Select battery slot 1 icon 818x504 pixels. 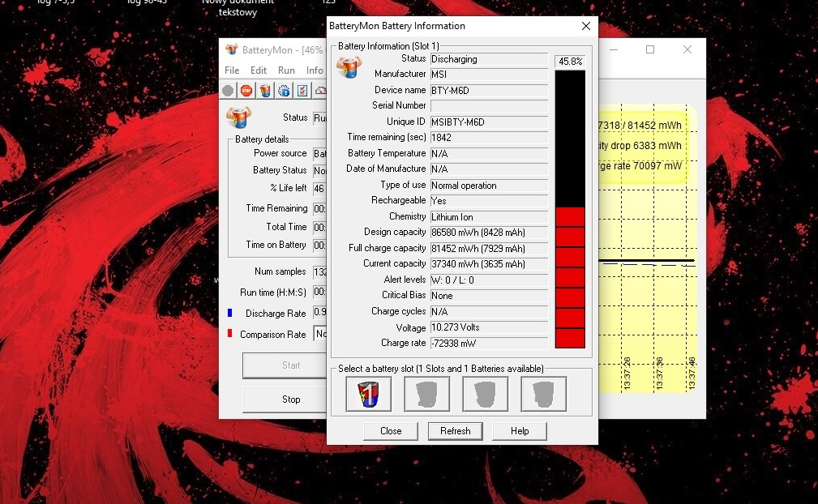coord(368,394)
